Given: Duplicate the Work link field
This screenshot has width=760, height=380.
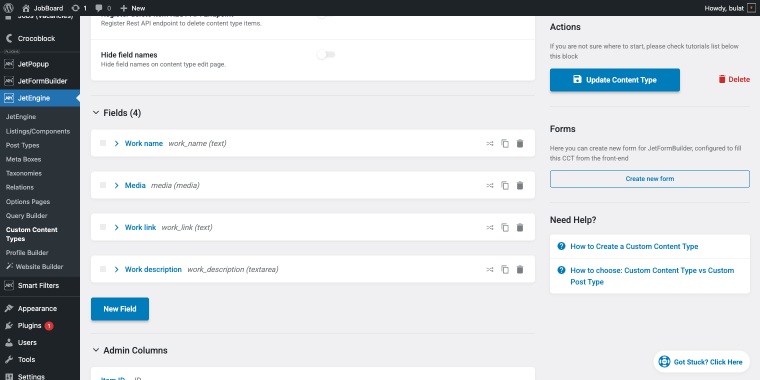Looking at the screenshot, I should [x=505, y=227].
